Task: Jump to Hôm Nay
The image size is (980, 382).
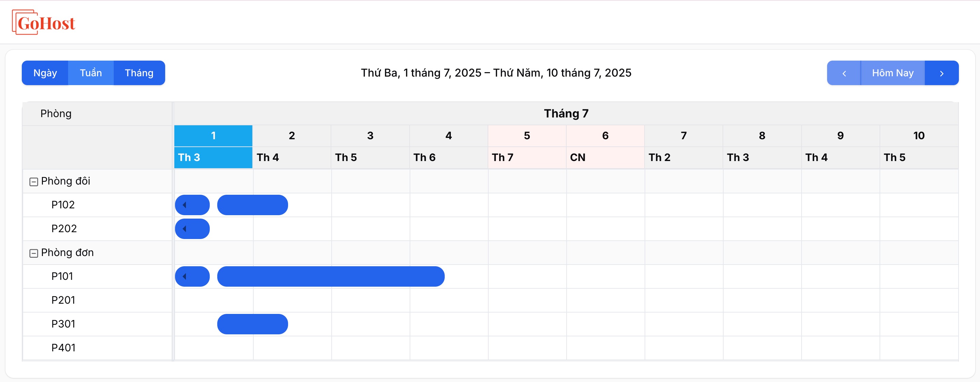Action: 892,73
